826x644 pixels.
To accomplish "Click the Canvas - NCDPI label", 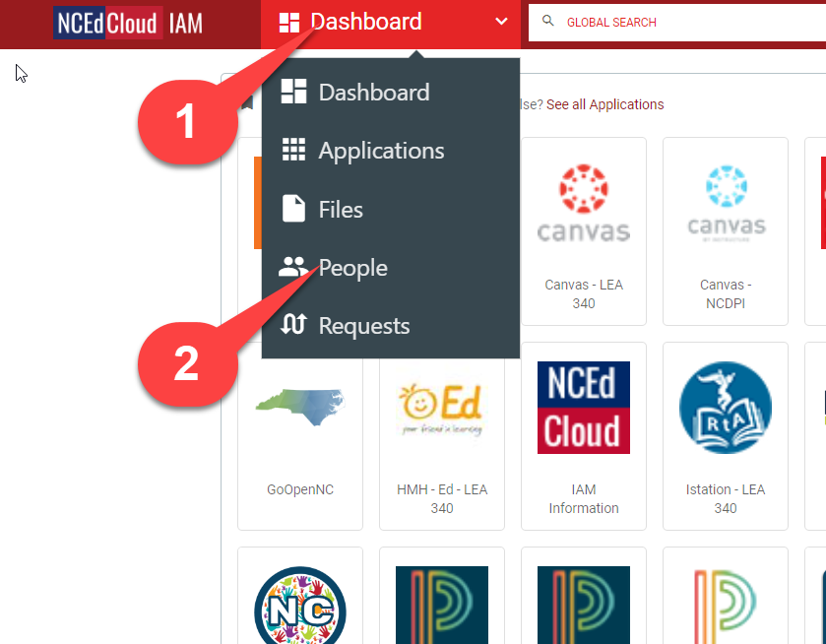I will (x=726, y=294).
